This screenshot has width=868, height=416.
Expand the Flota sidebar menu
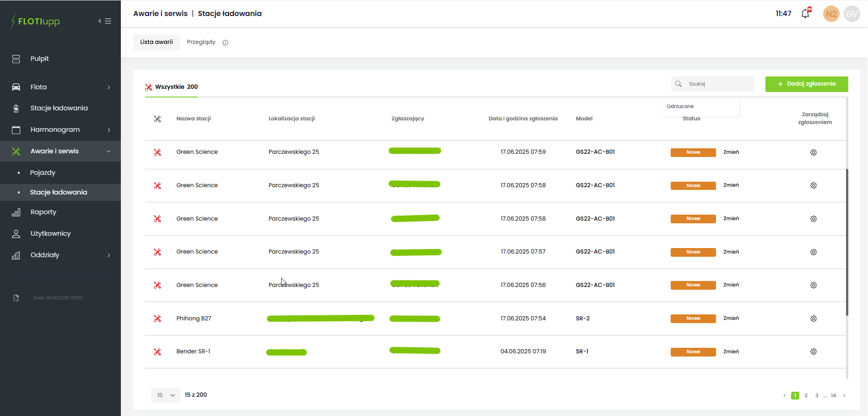tap(60, 87)
